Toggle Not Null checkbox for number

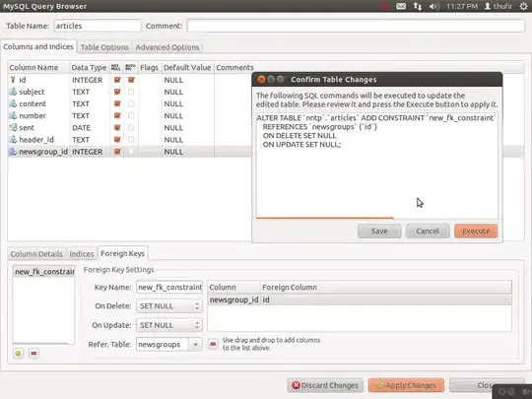tap(117, 115)
